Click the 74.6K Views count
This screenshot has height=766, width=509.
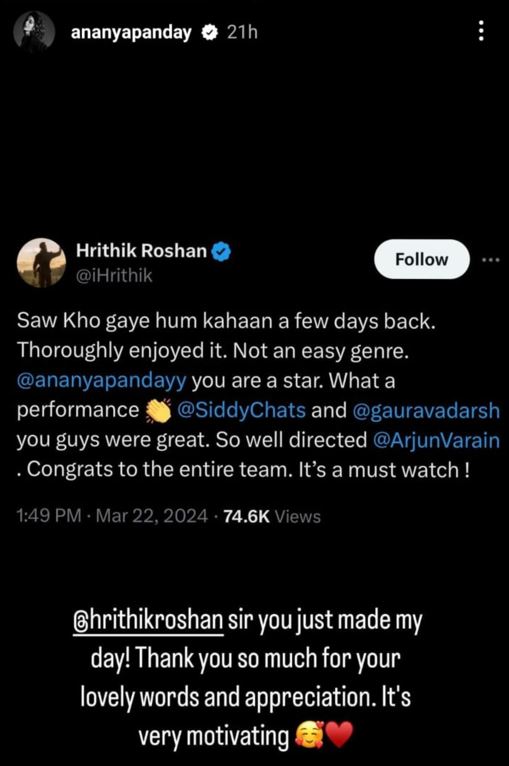click(272, 516)
